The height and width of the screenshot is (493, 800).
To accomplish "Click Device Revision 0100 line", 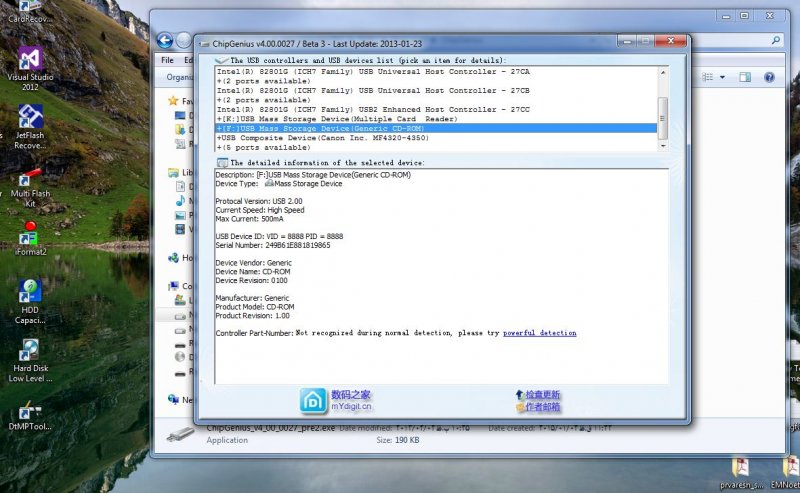I will tap(252, 280).
